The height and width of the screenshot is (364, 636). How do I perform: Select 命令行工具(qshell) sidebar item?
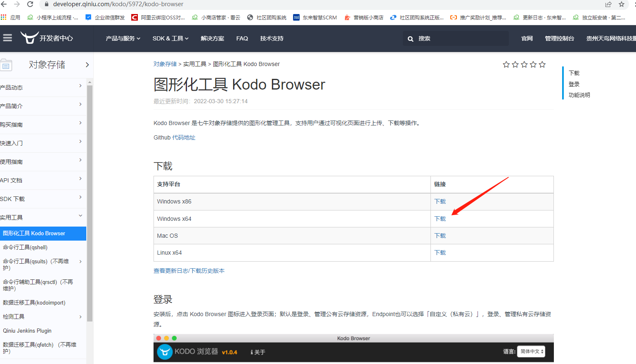(x=25, y=248)
